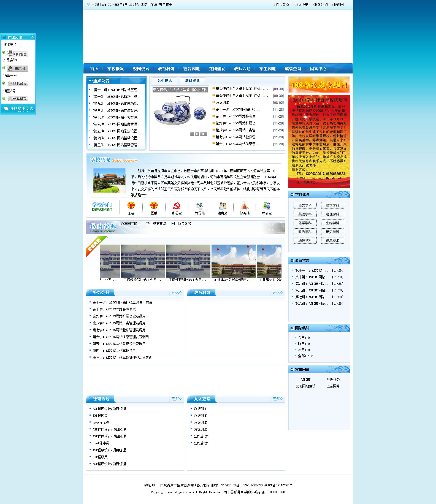Image resolution: width=436 pixels, height=504 pixels.
Task: Expand 更多 in the 党团建设 section
Action: click(x=277, y=399)
